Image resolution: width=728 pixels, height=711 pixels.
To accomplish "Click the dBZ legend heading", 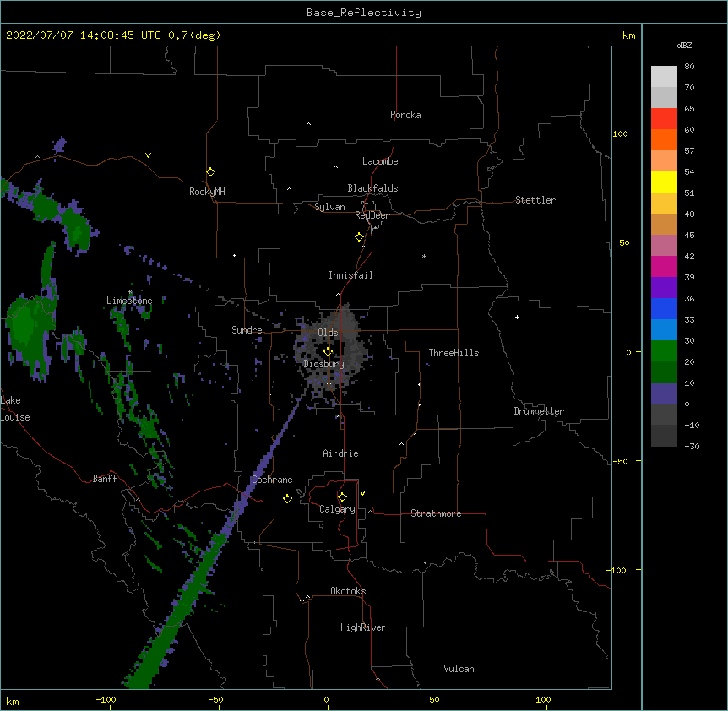I will (x=684, y=46).
